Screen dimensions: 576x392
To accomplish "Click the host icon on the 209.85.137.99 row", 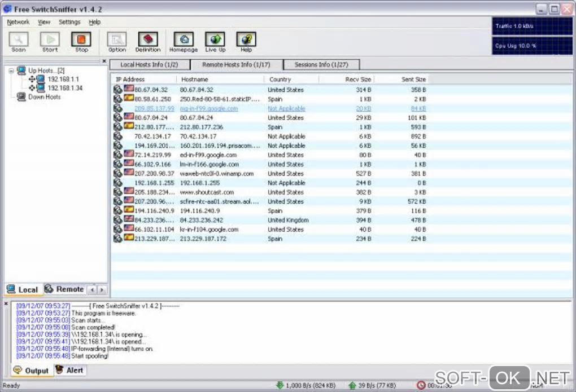I will pos(117,108).
